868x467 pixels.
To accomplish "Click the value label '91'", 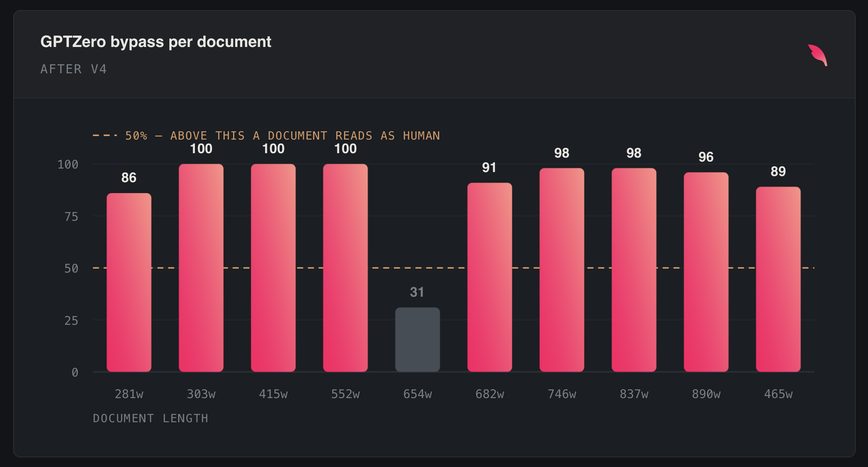I will (489, 167).
